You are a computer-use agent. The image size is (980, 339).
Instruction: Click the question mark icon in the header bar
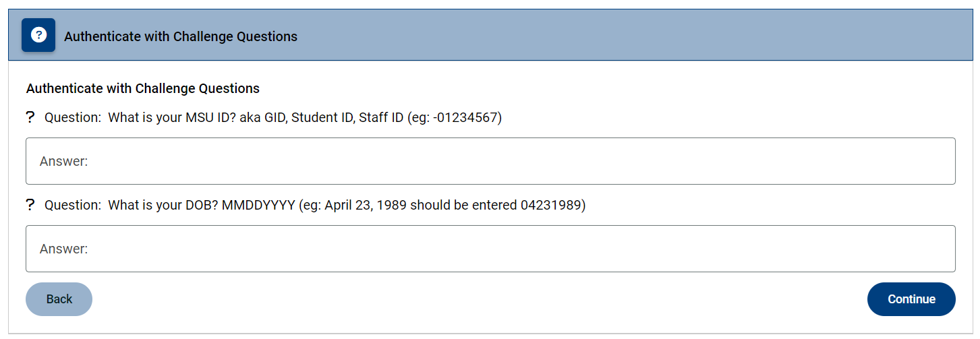pos(38,35)
